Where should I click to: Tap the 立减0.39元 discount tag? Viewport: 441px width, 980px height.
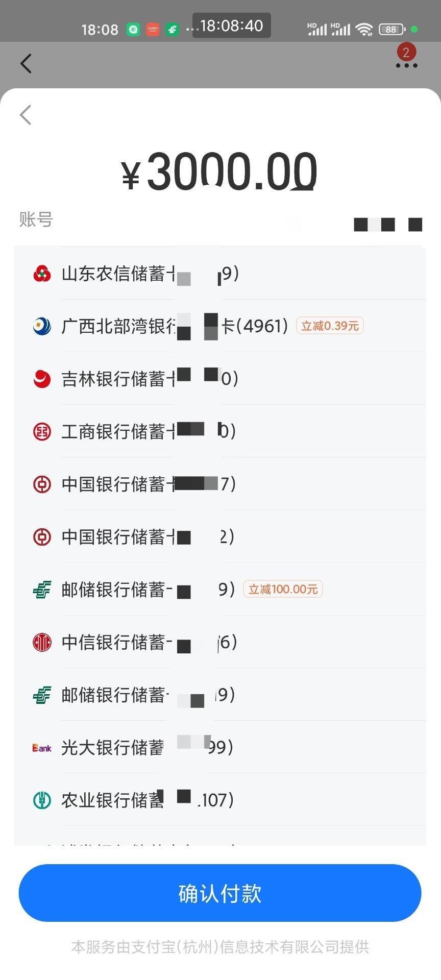coord(330,326)
